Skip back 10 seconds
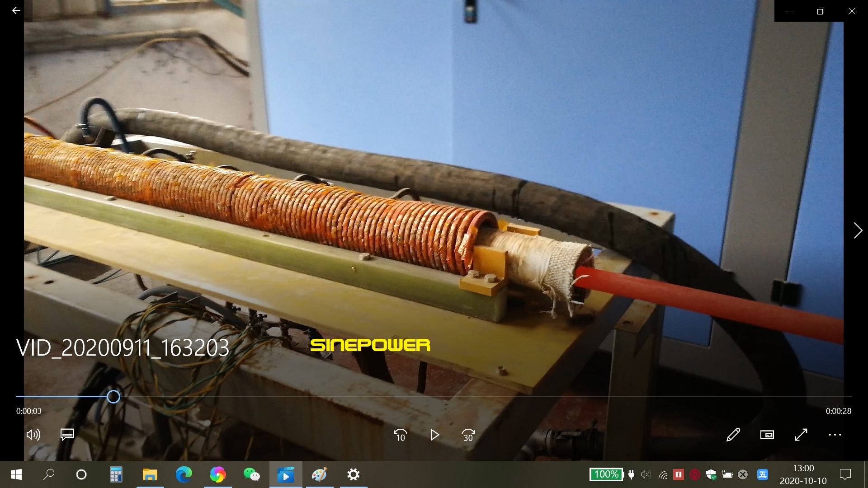The height and width of the screenshot is (488, 868). coord(401,435)
